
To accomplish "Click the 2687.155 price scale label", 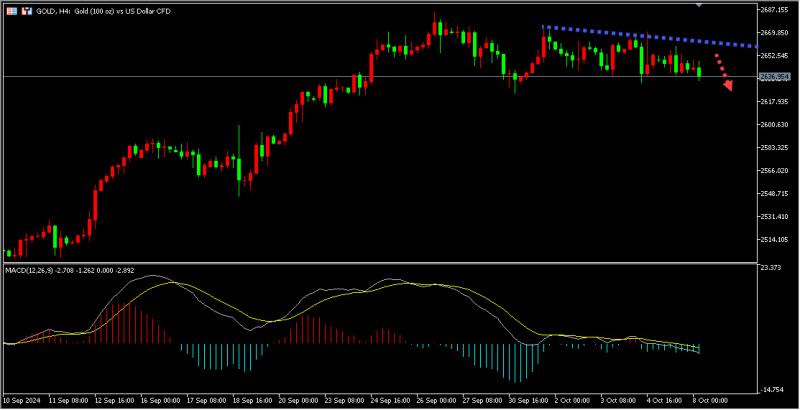I will [x=776, y=10].
